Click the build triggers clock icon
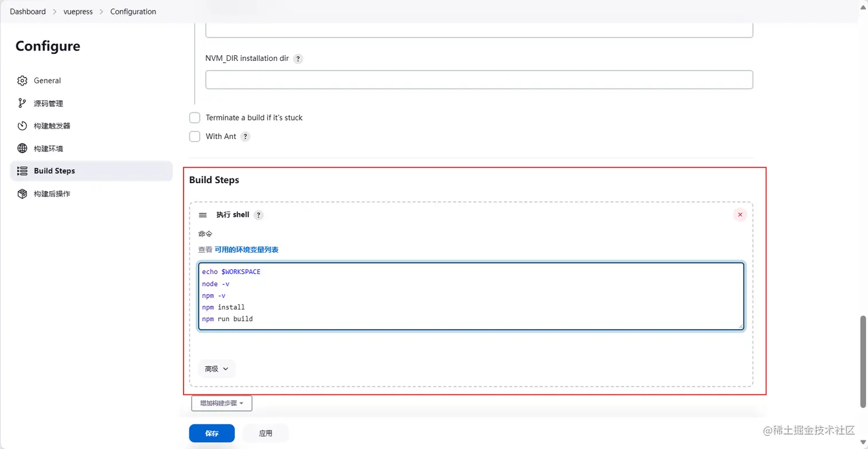 point(22,126)
